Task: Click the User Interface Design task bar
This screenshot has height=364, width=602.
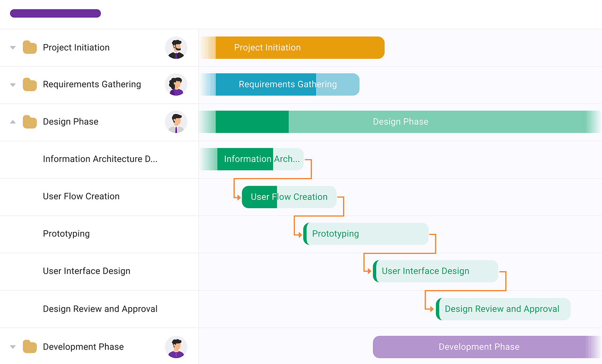Action: (435, 271)
